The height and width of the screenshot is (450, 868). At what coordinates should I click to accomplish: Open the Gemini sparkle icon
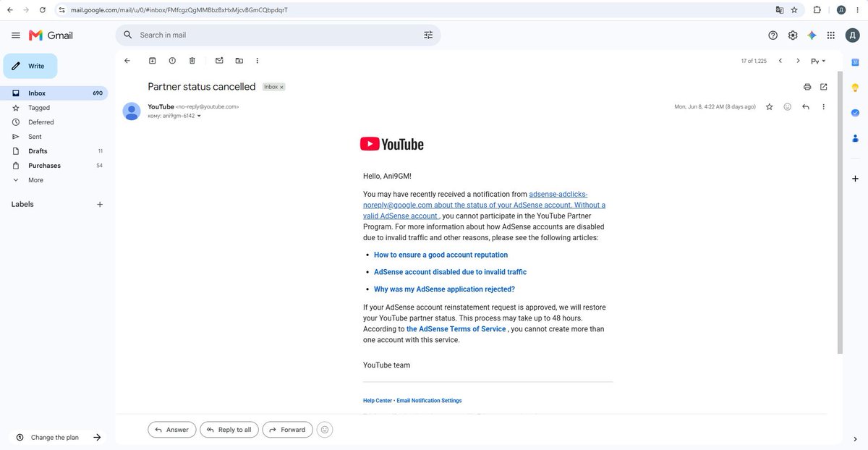(812, 35)
